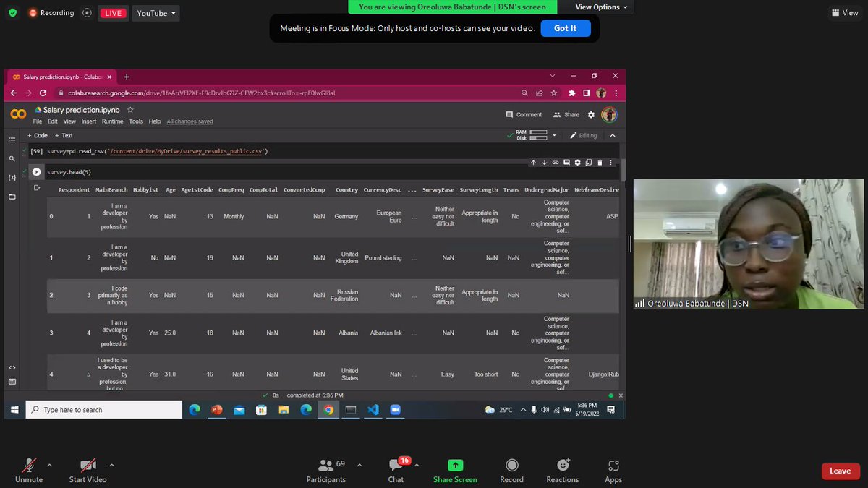Screen dimensions: 868x488
Task: Reload the Chrome page
Action: [43, 93]
